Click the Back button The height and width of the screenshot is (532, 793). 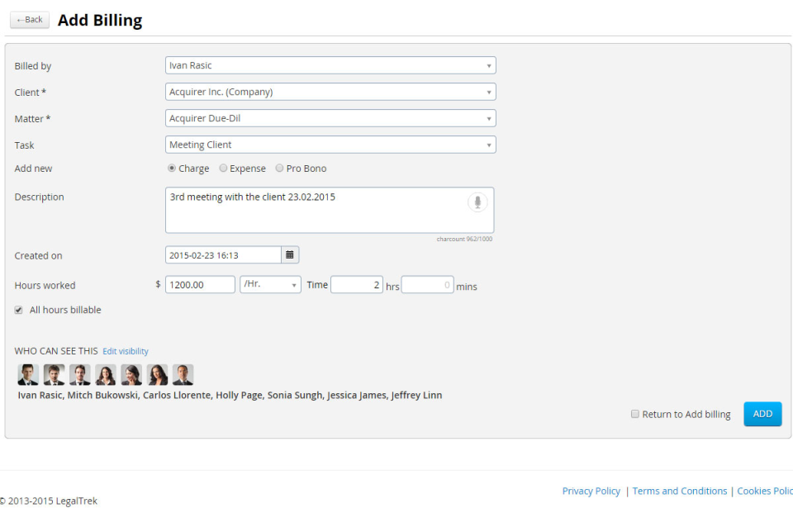coord(29,19)
